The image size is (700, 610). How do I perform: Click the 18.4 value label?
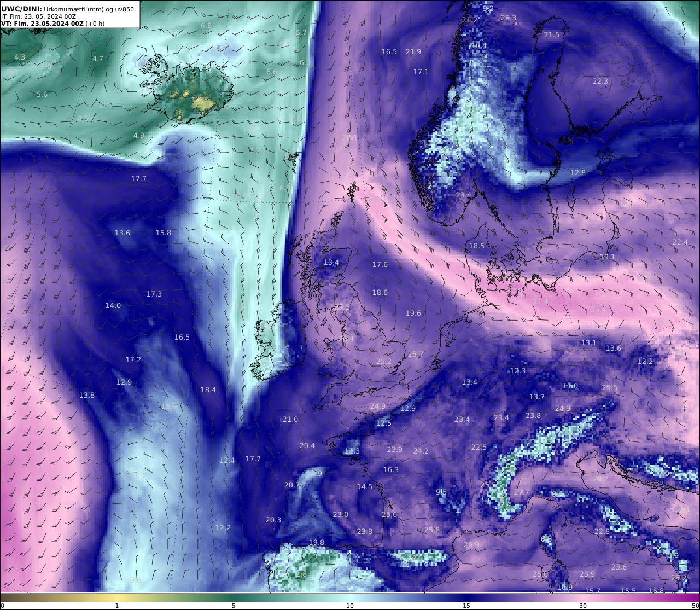pyautogui.click(x=208, y=390)
